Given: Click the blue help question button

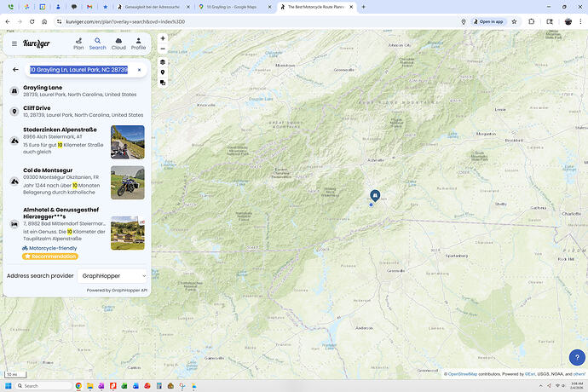Looking at the screenshot, I should (575, 358).
